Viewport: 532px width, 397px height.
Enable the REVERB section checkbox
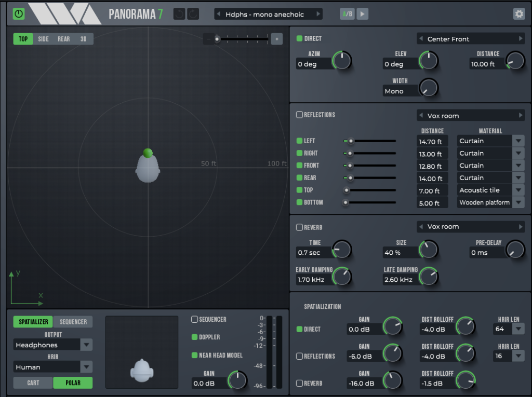coord(299,227)
